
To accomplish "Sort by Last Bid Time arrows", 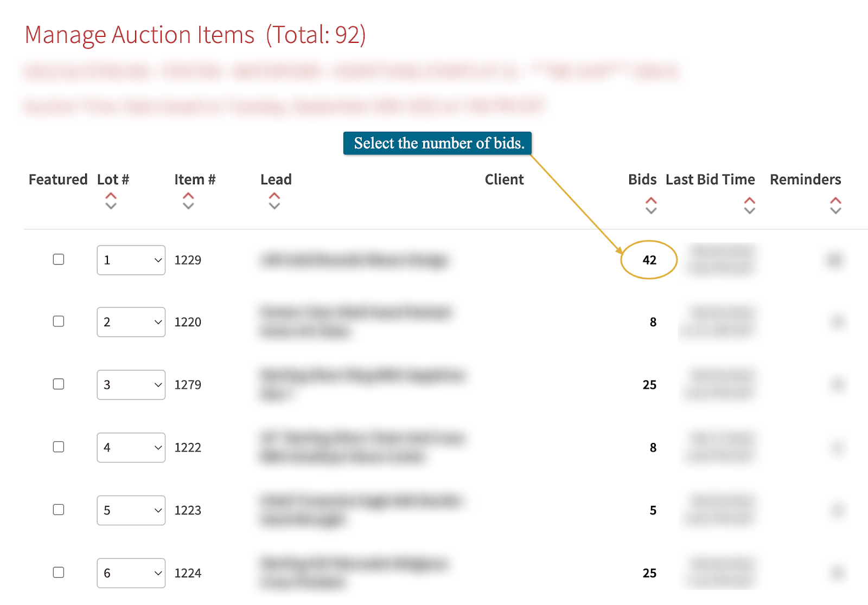I will [749, 205].
